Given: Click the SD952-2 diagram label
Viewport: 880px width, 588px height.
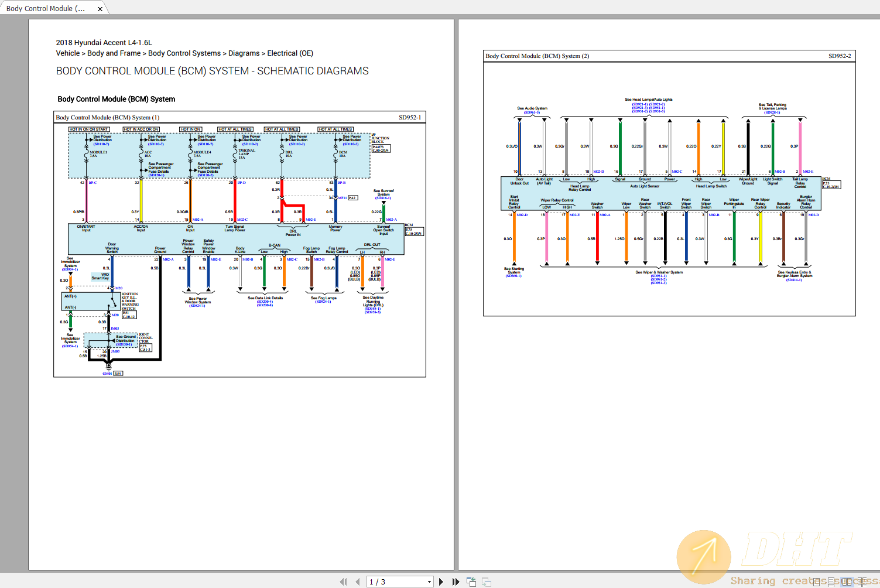Looking at the screenshot, I should click(840, 56).
